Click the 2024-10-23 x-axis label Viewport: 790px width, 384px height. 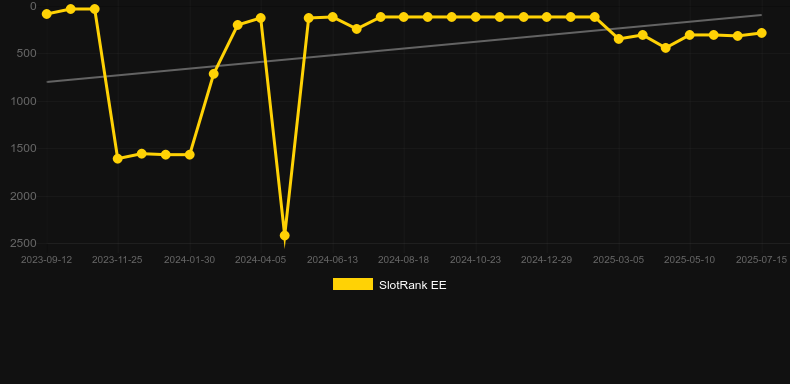tap(475, 260)
